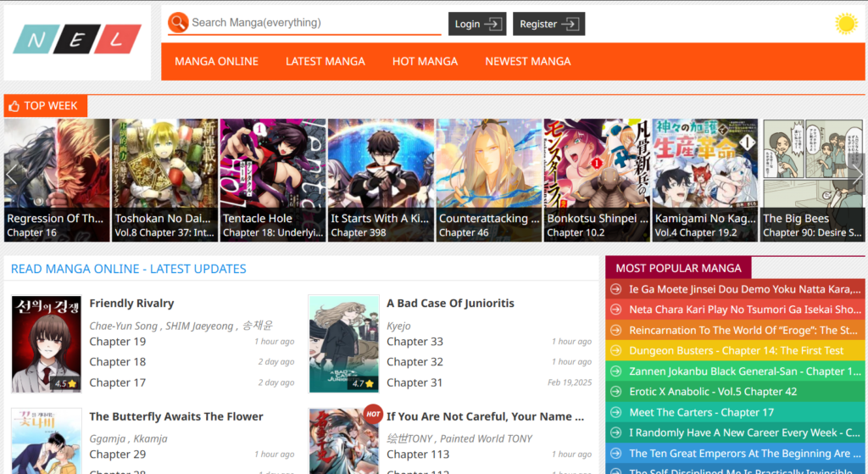Click The Butterfly Awaits The Flower cover
The width and height of the screenshot is (868, 474).
47,441
